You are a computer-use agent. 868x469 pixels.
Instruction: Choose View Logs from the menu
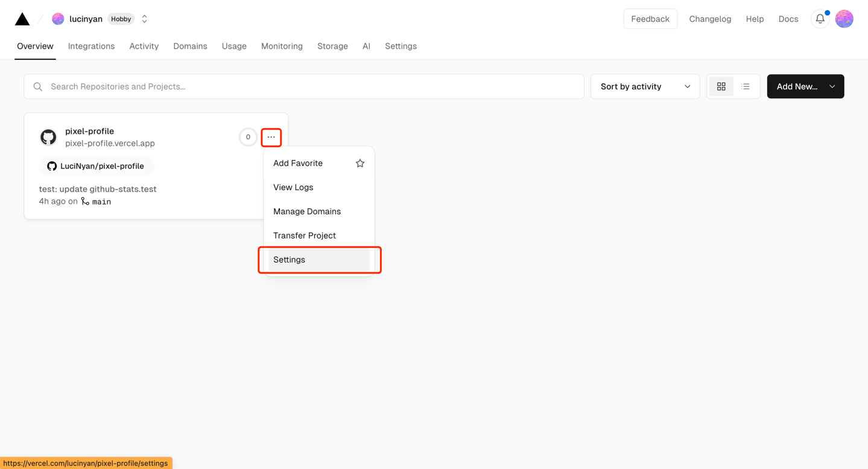319,187
